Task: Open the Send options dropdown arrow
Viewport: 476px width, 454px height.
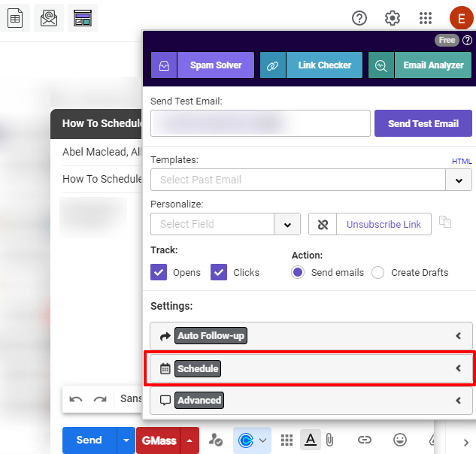Action: 126,440
